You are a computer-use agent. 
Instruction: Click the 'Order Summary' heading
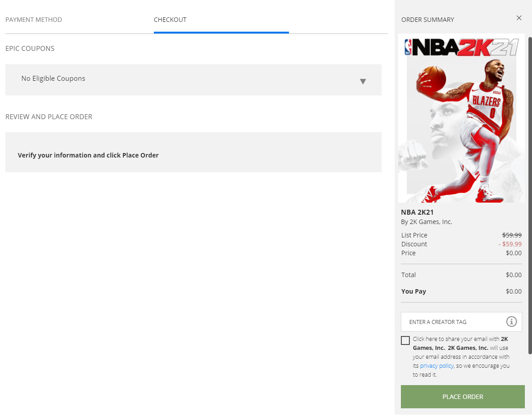coord(428,20)
